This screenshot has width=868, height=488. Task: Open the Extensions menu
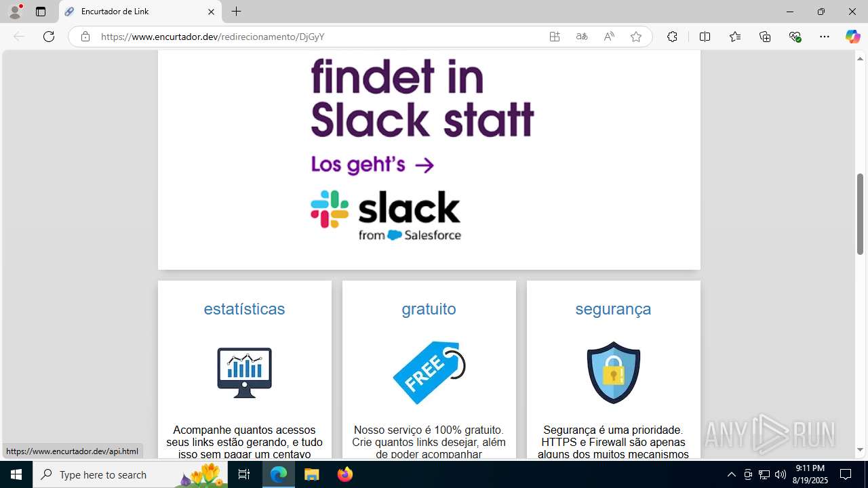[x=672, y=37]
